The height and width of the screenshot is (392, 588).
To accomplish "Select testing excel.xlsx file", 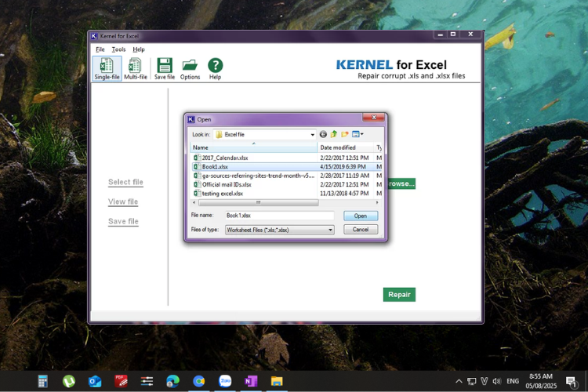I will click(x=223, y=194).
